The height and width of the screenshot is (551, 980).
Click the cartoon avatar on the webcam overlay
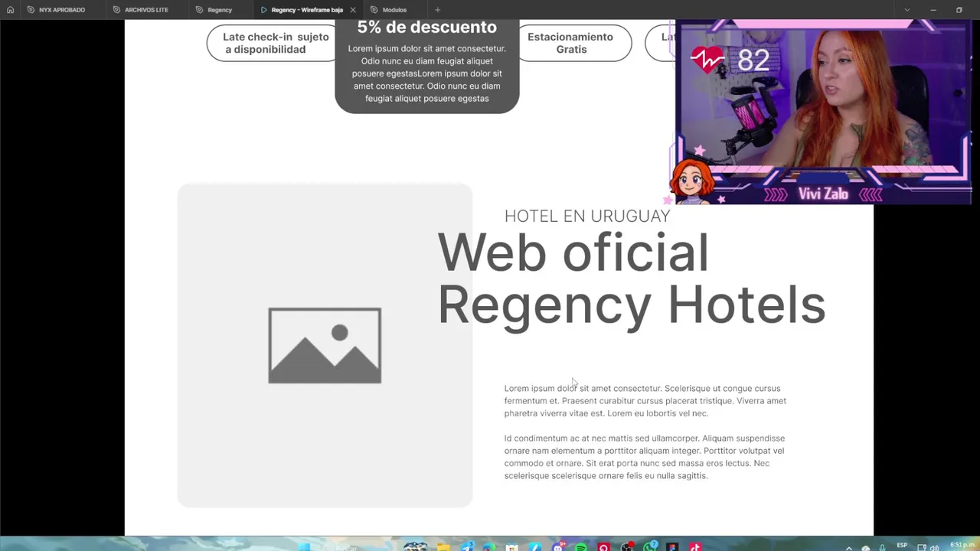pyautogui.click(x=691, y=181)
